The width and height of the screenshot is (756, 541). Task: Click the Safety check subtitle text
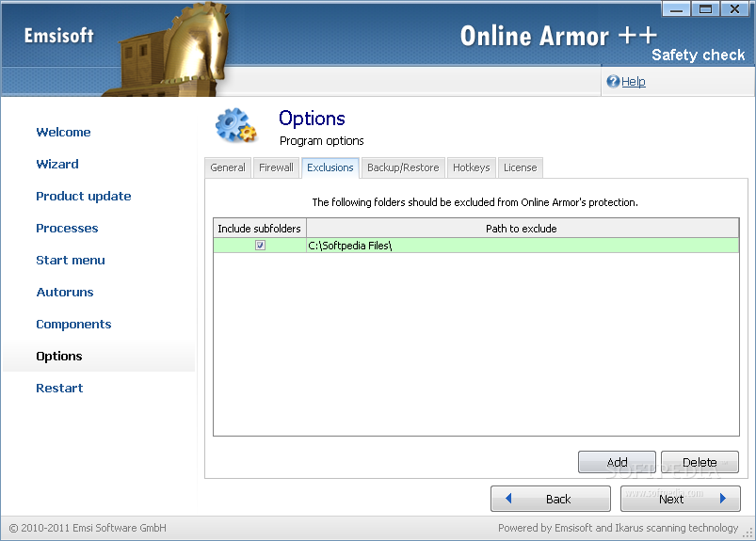[x=699, y=55]
